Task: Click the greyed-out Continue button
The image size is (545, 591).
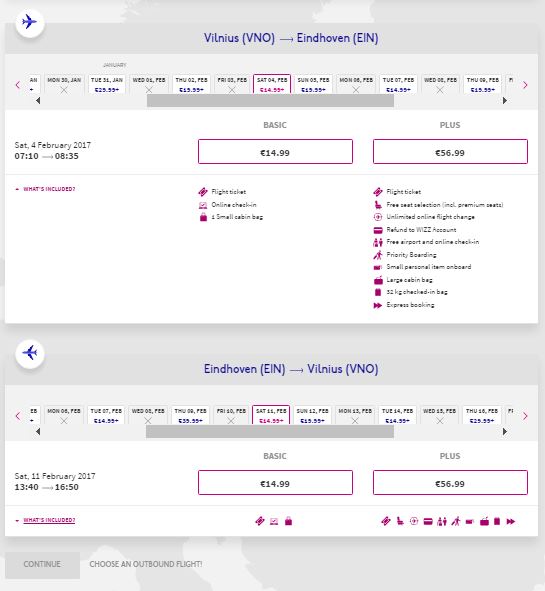Action: (42, 565)
